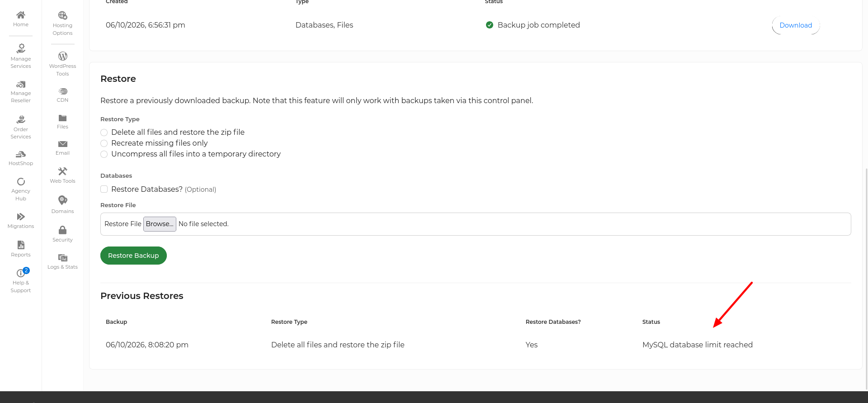Click the 'Restore Type' column header in Previous Restores
This screenshot has height=403, width=868.
click(x=289, y=322)
